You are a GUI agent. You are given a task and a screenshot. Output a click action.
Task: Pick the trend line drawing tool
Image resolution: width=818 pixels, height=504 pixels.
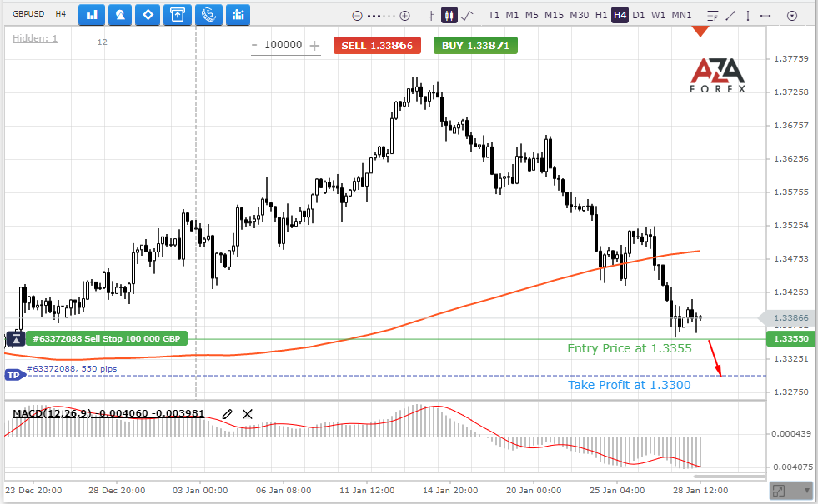pos(730,16)
